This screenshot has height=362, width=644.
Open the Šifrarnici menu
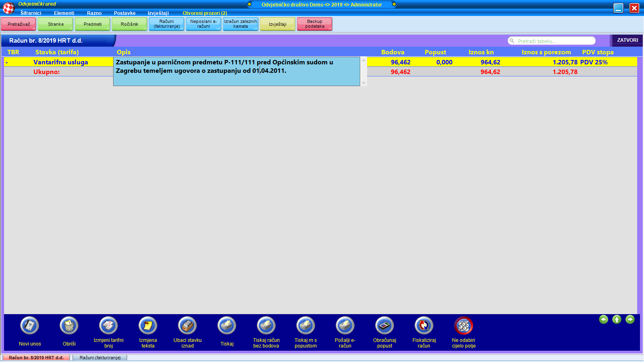(x=31, y=13)
